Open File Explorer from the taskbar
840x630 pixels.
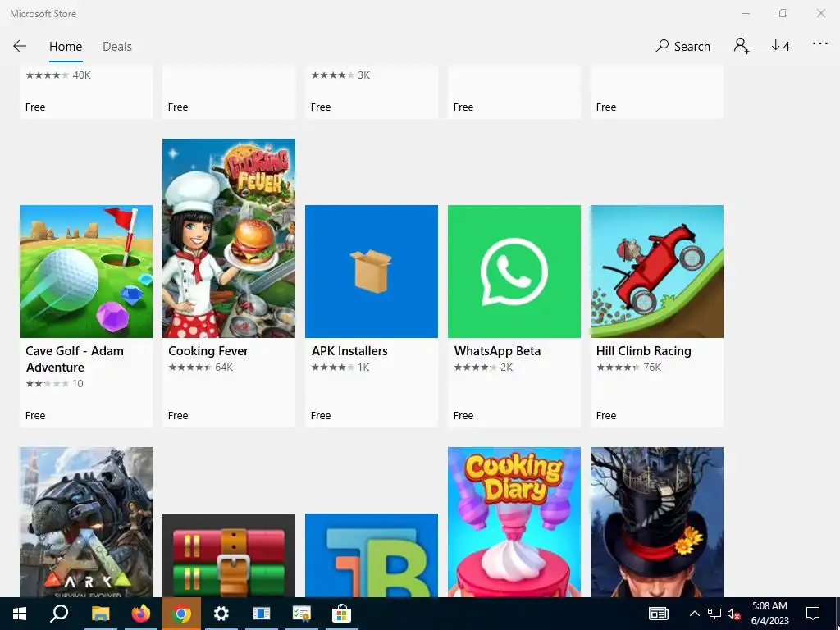tap(100, 614)
